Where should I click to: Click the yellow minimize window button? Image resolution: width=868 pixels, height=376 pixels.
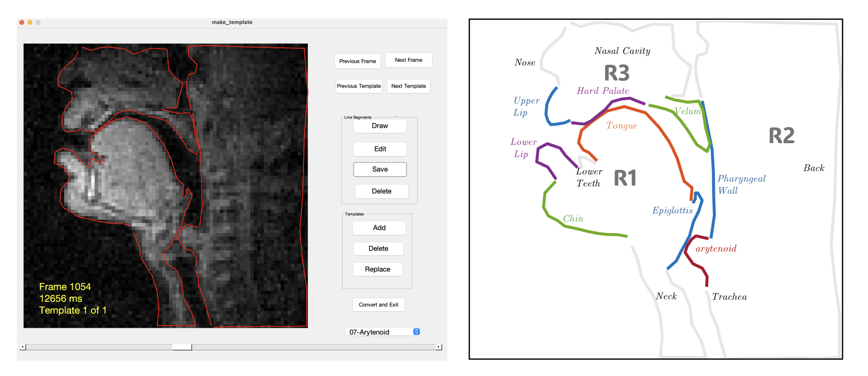coord(30,22)
